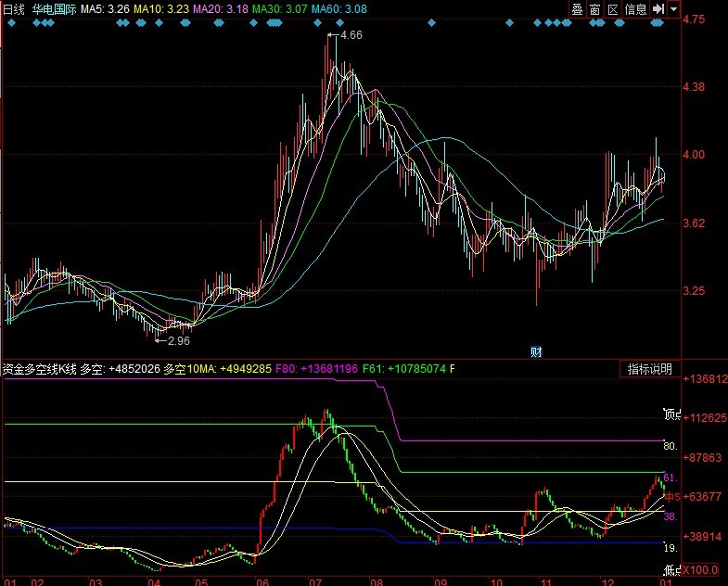Click the 顶点 top label in indicator panel

click(671, 414)
